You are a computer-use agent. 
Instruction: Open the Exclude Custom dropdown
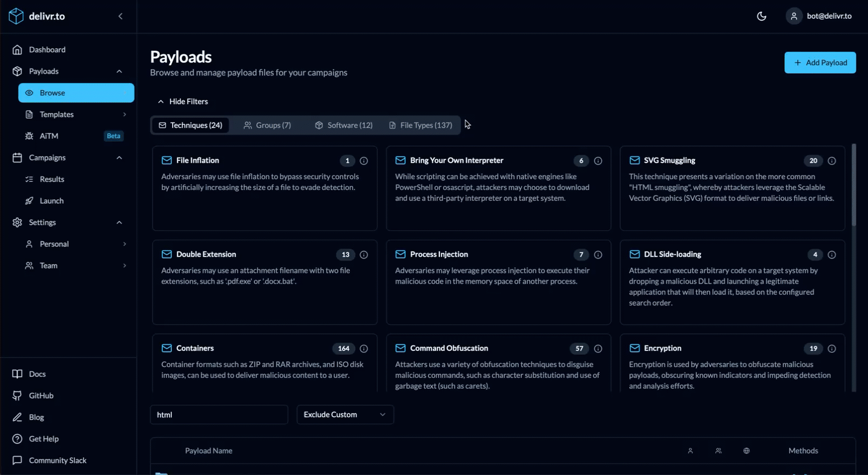coord(345,415)
